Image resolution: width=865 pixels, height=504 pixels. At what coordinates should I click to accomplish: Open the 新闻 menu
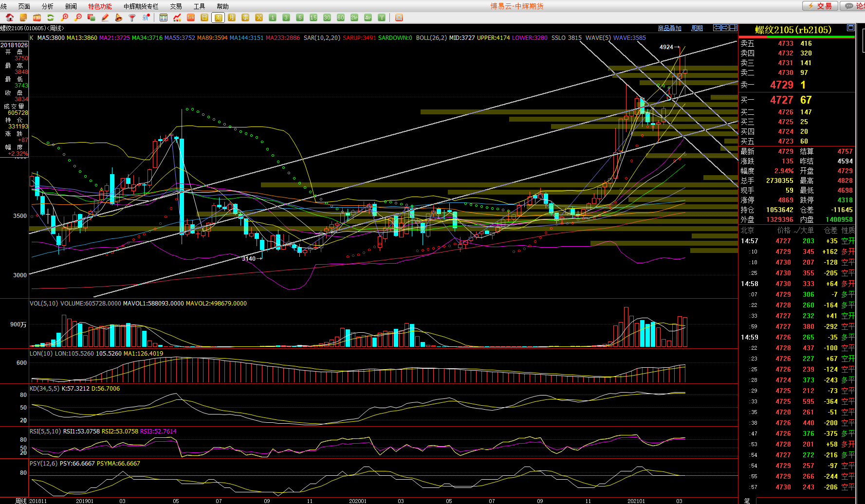(71, 6)
